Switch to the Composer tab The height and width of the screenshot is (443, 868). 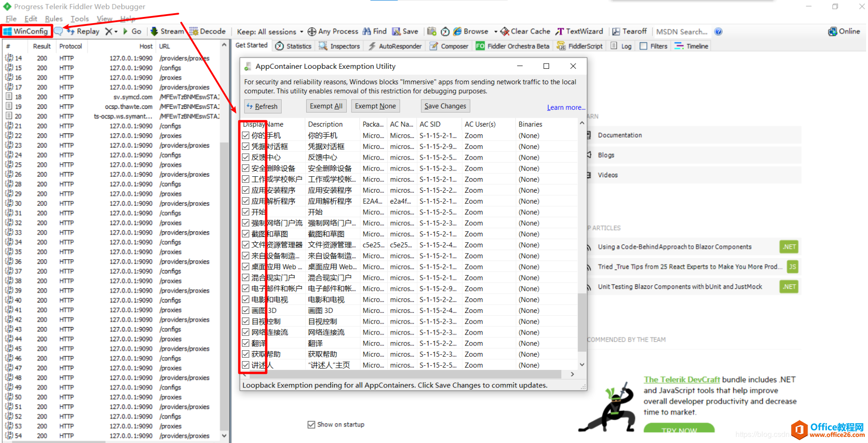pyautogui.click(x=449, y=46)
